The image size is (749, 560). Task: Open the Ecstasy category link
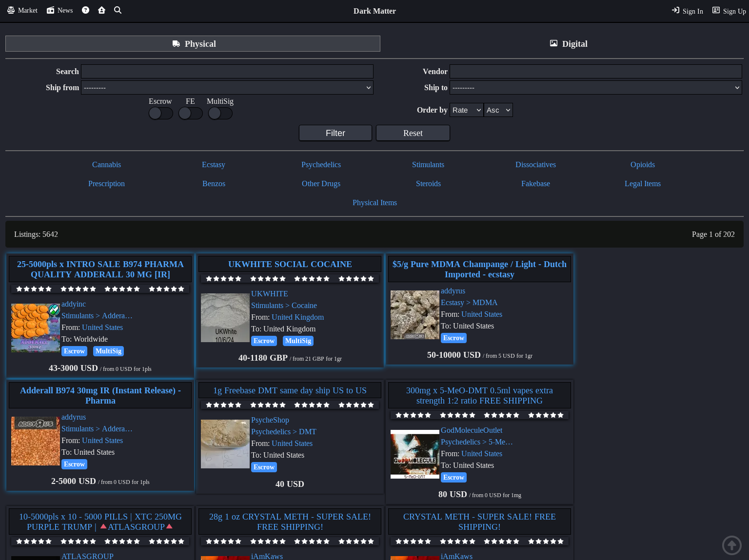click(214, 165)
